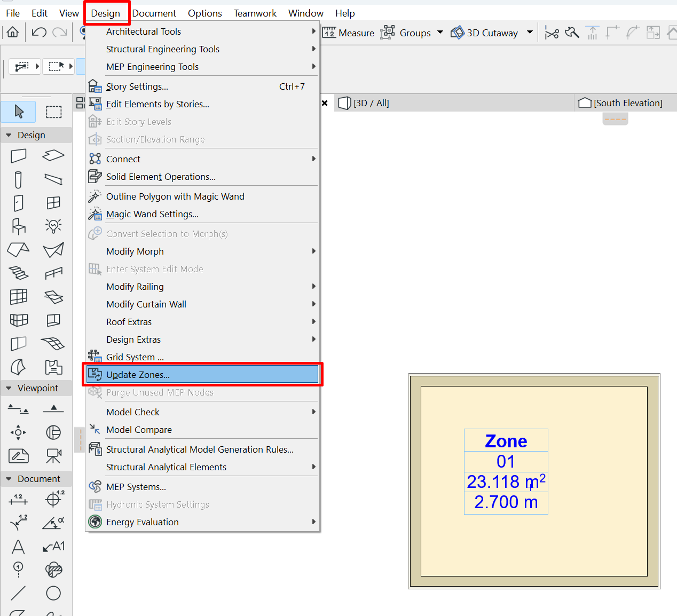Open the Measure tool in toolbar

(x=348, y=33)
